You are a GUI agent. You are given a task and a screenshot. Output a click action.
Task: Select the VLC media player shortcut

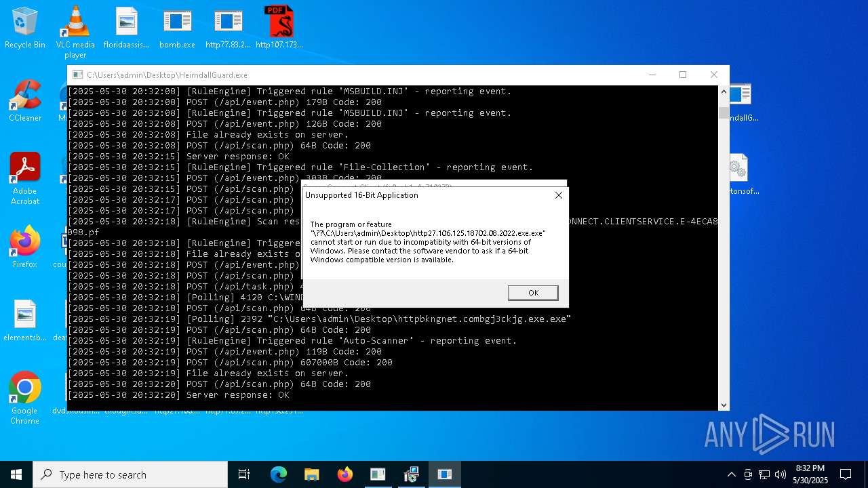(75, 33)
